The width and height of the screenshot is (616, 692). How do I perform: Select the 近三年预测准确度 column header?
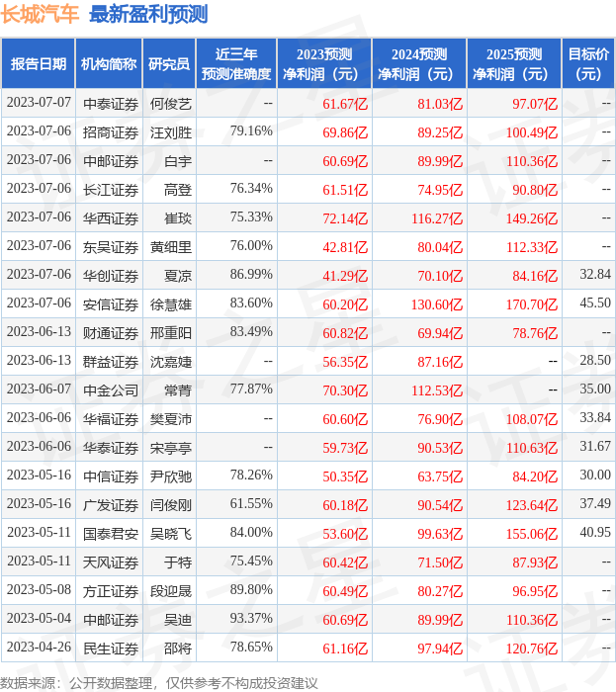(236, 63)
